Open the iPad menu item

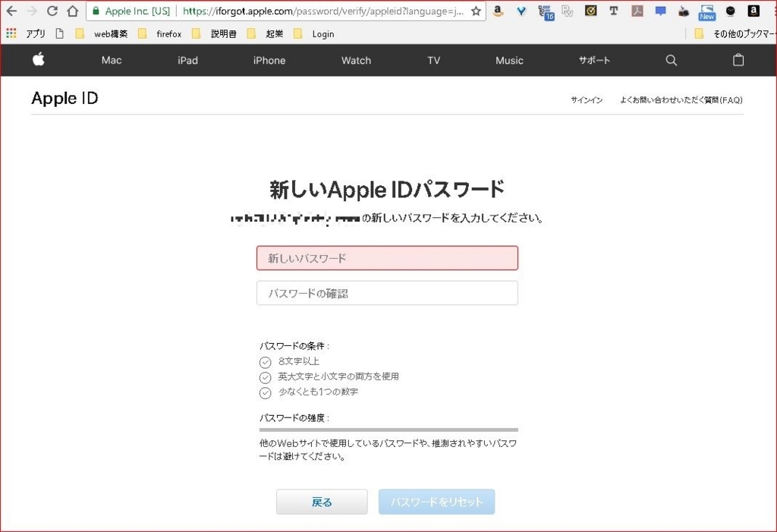pos(187,60)
